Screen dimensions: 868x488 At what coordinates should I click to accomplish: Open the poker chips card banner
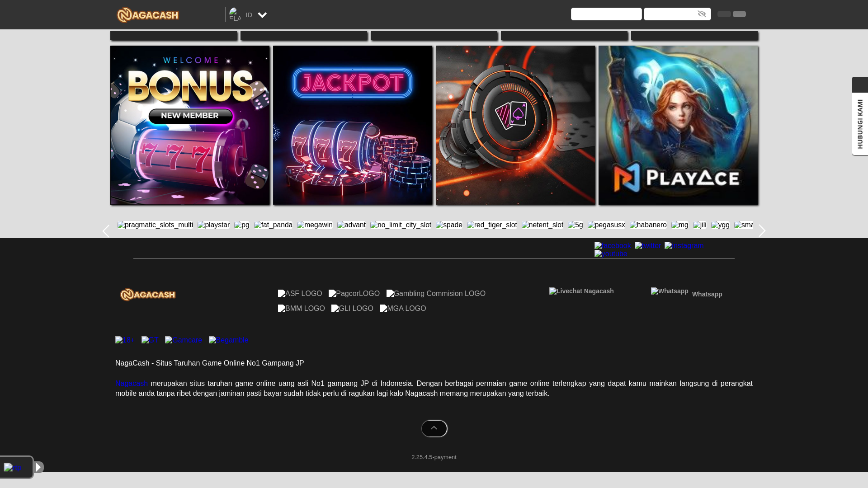pos(515,125)
